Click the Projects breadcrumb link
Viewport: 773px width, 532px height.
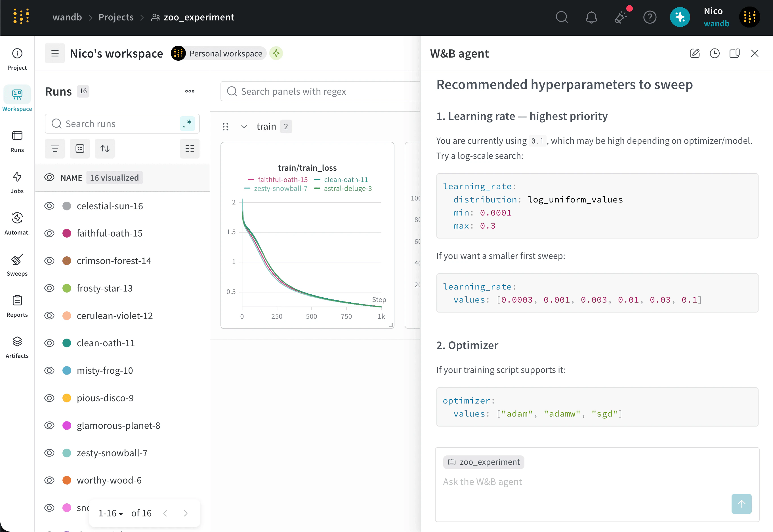tap(116, 17)
